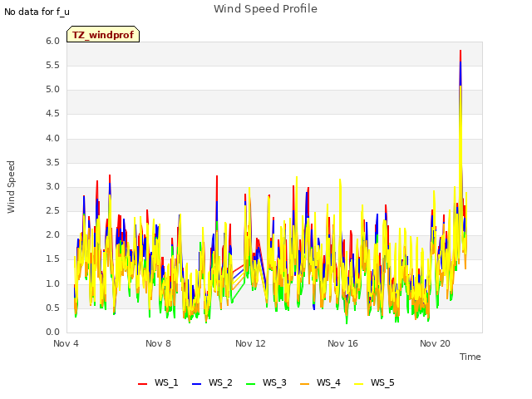Click the 4.5 y-axis tick label
The height and width of the screenshot is (399, 532).
pyautogui.click(x=52, y=114)
